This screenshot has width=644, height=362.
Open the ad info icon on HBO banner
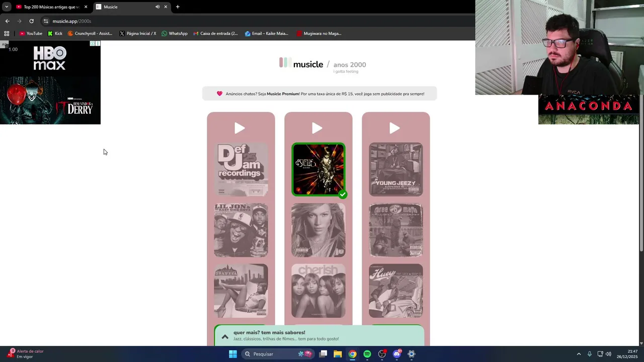pos(93,44)
